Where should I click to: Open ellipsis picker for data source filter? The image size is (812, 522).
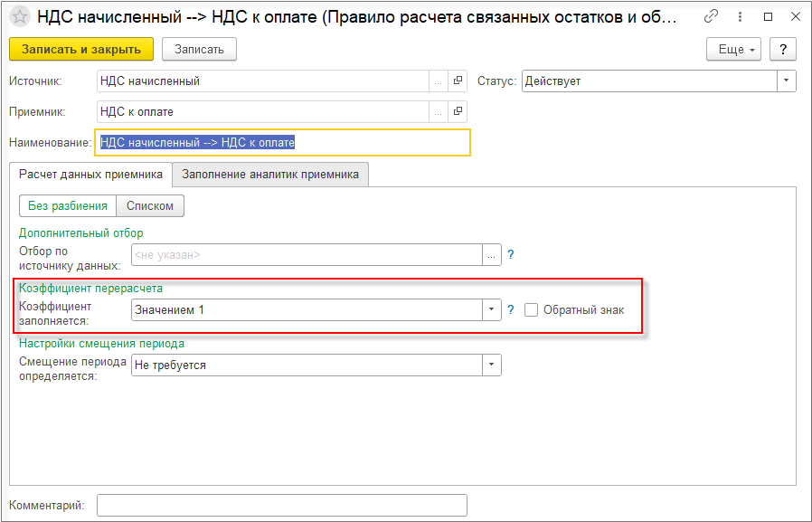(x=492, y=255)
